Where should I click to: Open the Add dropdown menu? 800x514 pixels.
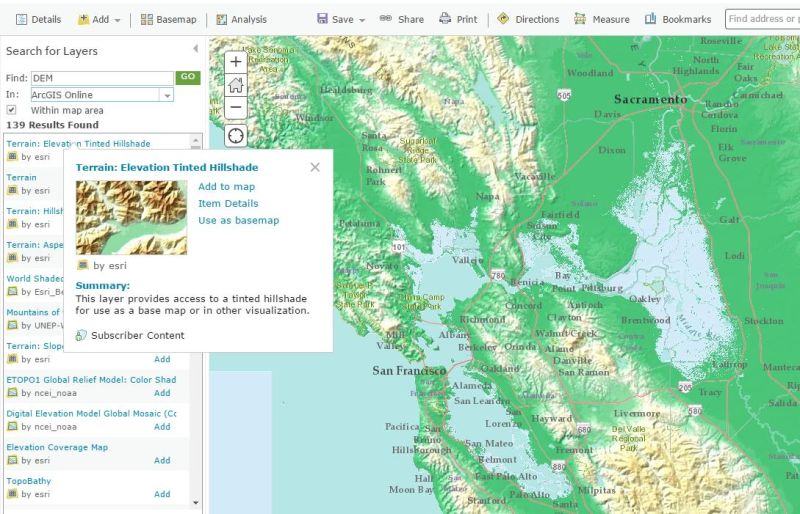(x=99, y=19)
